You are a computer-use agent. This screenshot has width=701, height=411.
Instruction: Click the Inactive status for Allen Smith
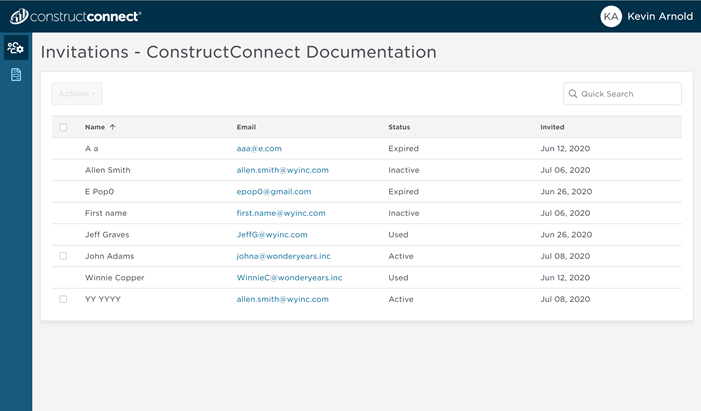pyautogui.click(x=404, y=170)
